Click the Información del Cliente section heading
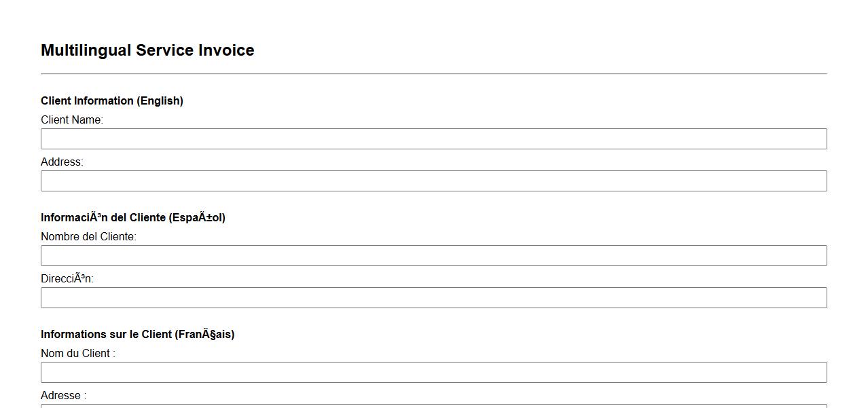The width and height of the screenshot is (868, 408). click(x=133, y=218)
